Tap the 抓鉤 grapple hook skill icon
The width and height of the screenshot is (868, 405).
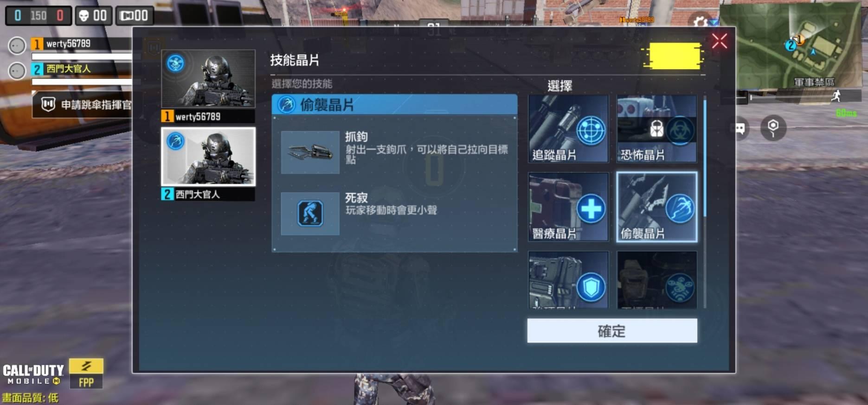(x=310, y=152)
